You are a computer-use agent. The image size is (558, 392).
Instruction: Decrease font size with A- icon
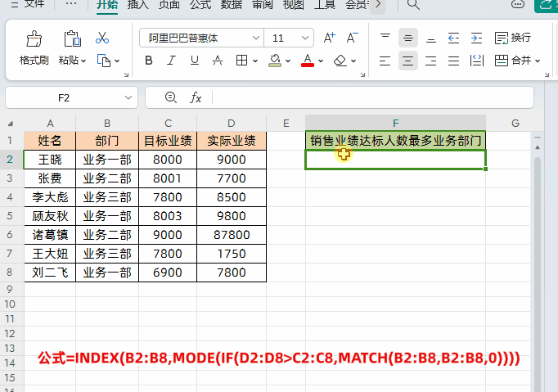pyautogui.click(x=352, y=38)
